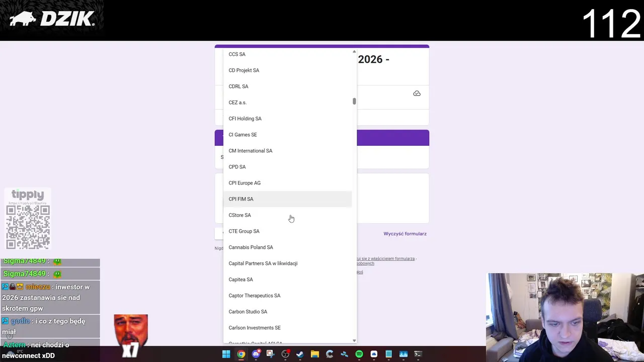Choose CI Games SE option
644x362 pixels.
(x=287, y=135)
